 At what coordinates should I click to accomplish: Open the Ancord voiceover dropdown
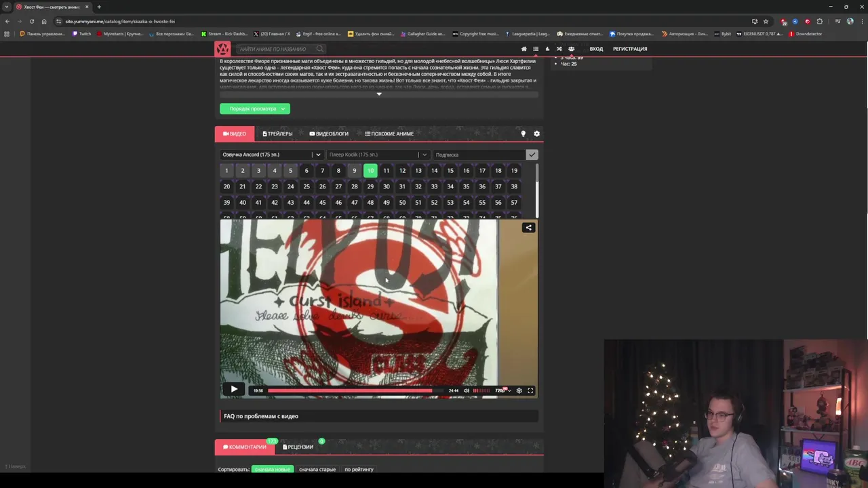271,155
